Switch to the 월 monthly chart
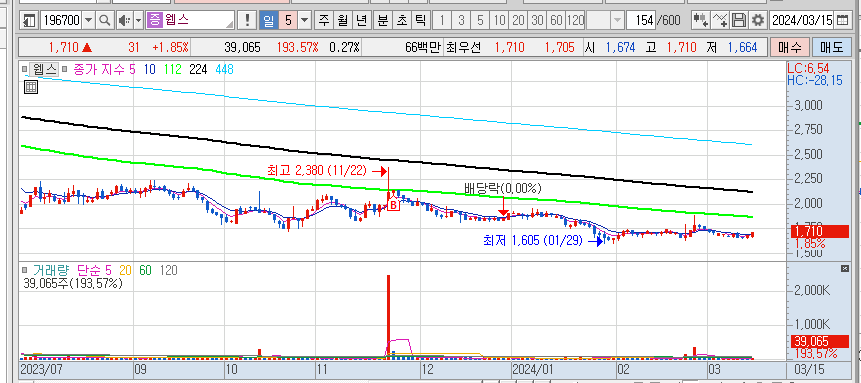Viewport: 861px width, 383px height. click(343, 21)
